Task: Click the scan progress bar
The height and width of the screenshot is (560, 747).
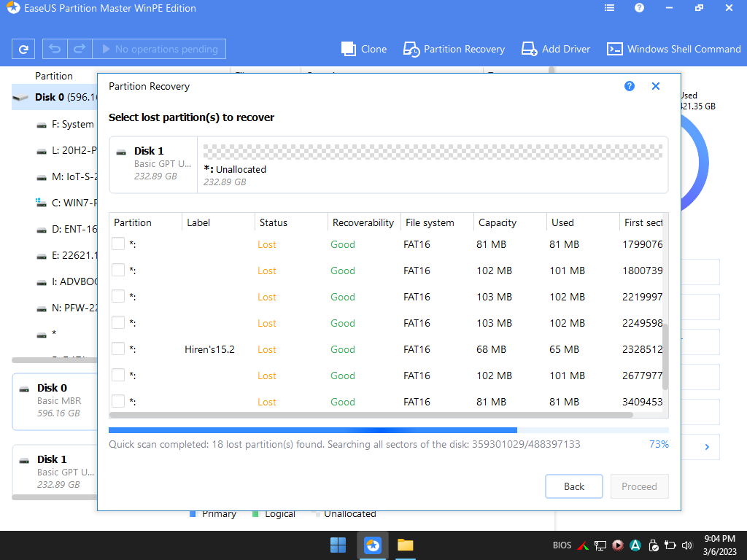Action: 389,430
